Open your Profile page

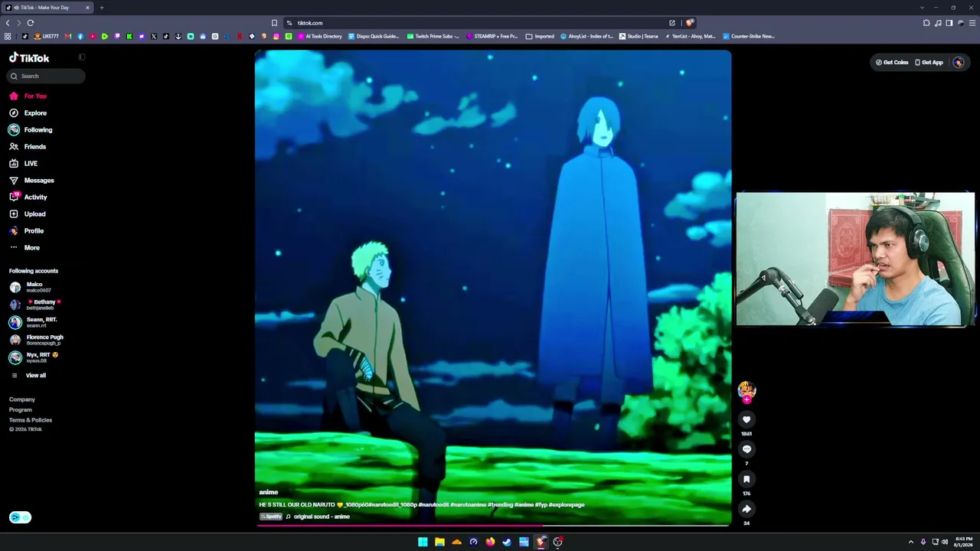click(x=26, y=231)
